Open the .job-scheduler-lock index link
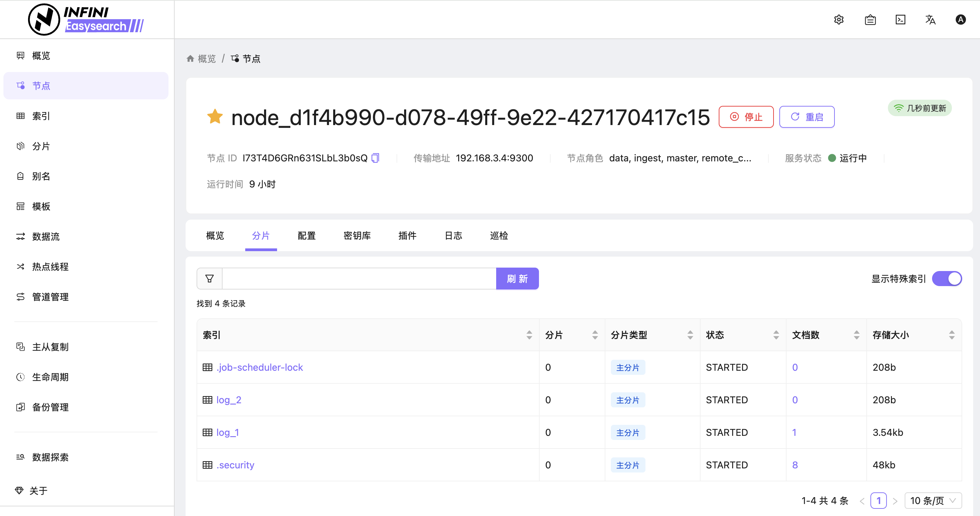980x516 pixels. [x=260, y=367]
